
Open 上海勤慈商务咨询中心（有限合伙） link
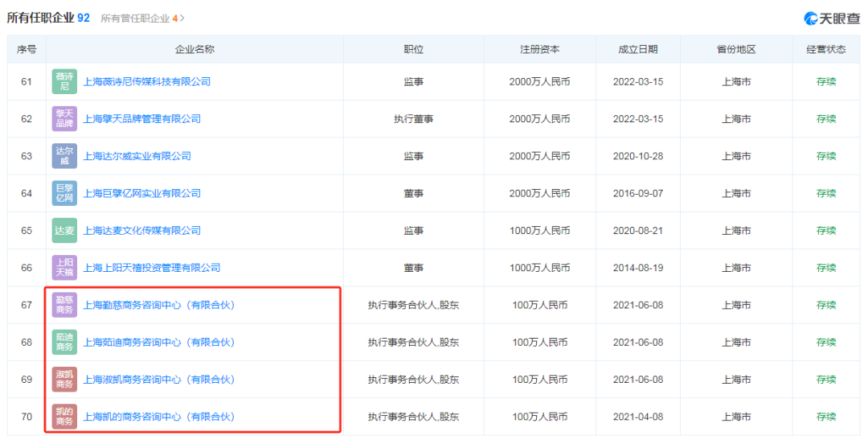pyautogui.click(x=159, y=305)
